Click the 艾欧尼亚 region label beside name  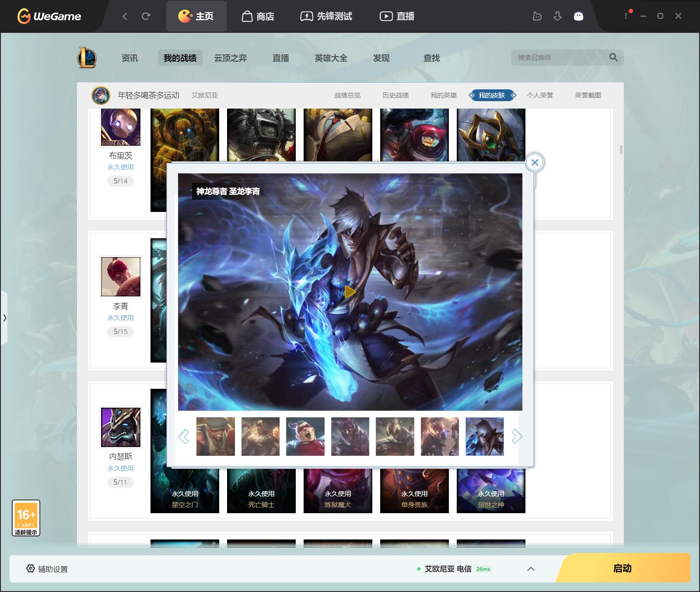205,95
